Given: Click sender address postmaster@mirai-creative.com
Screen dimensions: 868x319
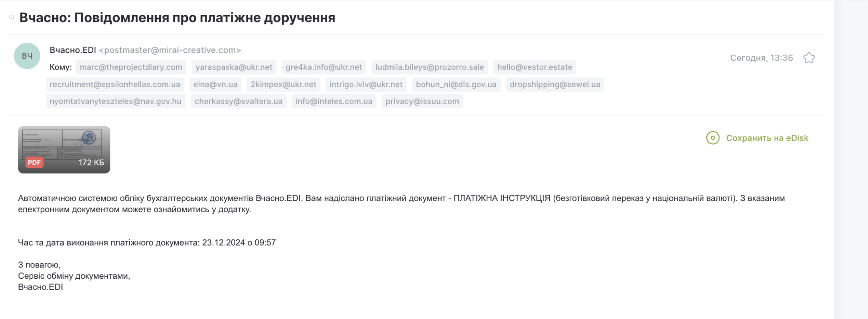Looking at the screenshot, I should [170, 50].
